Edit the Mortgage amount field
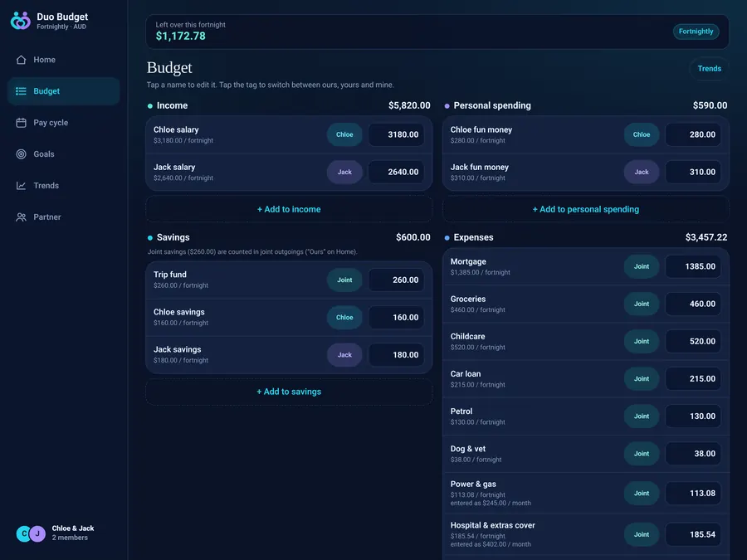This screenshot has height=560, width=747. pos(693,266)
